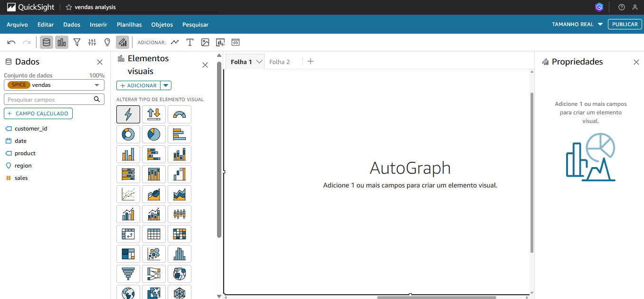Click the PUBLICAR button
Image resolution: width=644 pixels, height=299 pixels.
(x=625, y=24)
